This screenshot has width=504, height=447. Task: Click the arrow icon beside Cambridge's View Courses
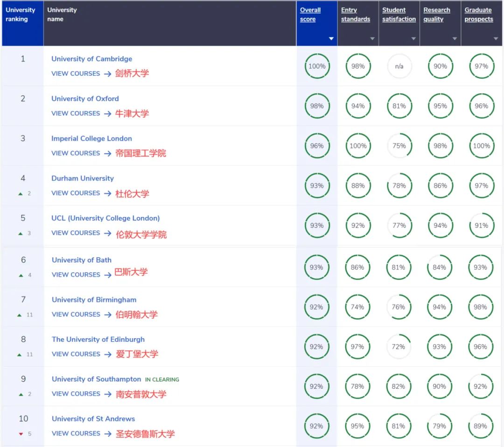[108, 74]
